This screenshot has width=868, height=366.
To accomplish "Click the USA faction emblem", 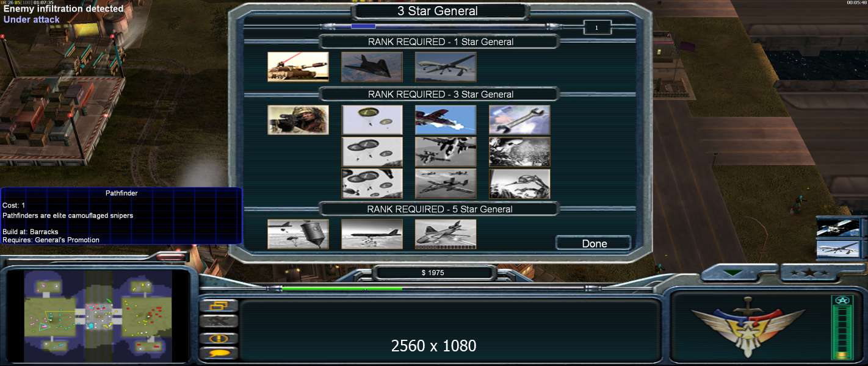I will point(748,328).
